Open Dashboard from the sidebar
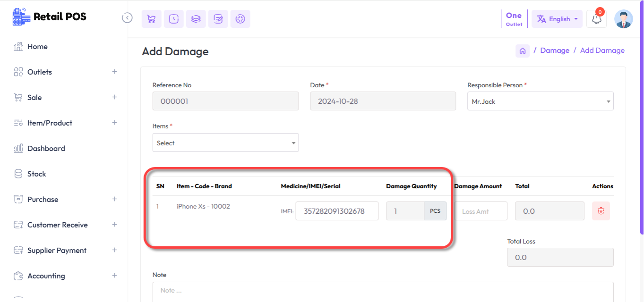Viewport: 644px width, 302px height. [x=46, y=149]
